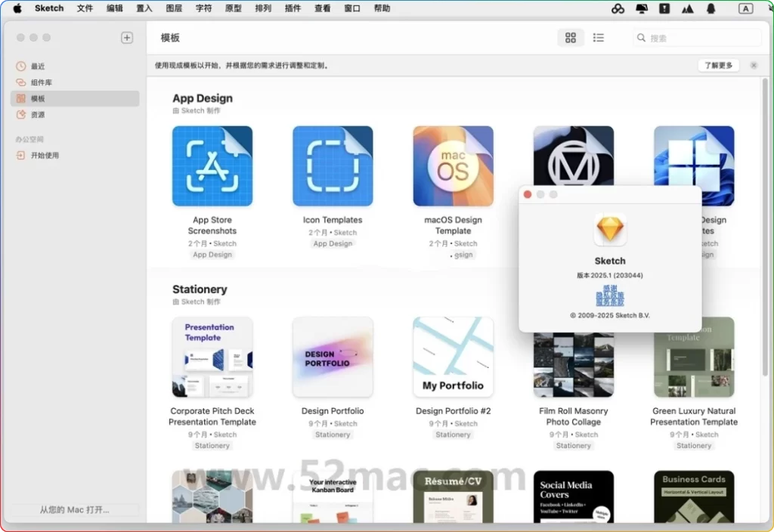Switch to grid view

(571, 38)
